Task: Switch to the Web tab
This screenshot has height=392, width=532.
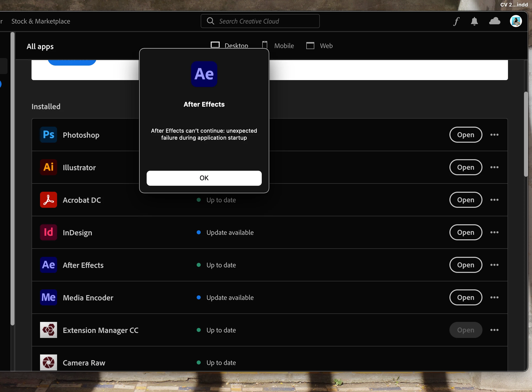Action: 320,46
